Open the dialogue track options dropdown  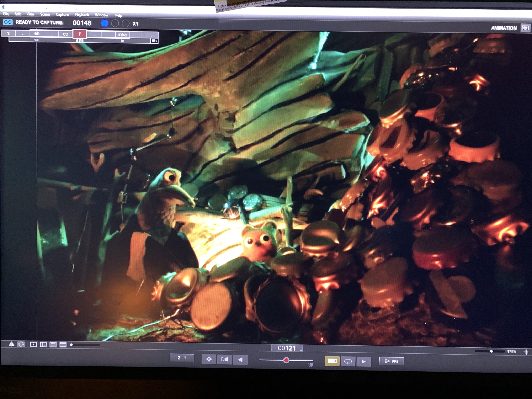[154, 41]
